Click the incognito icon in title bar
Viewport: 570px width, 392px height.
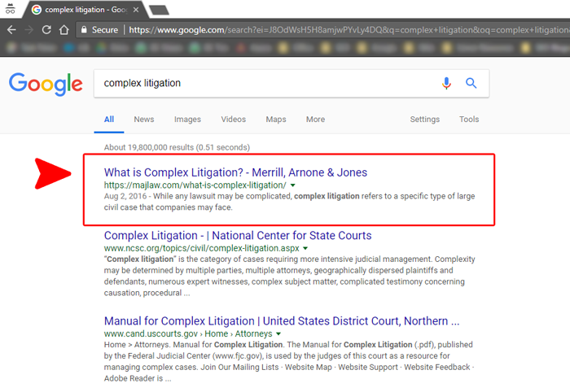tap(10, 9)
